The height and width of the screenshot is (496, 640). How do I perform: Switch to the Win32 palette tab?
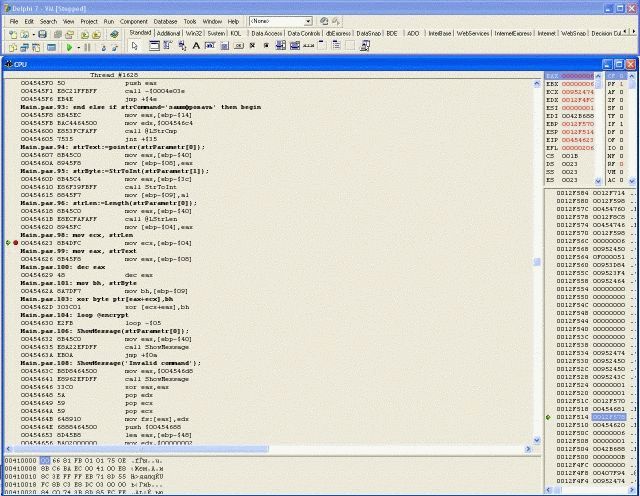click(193, 33)
